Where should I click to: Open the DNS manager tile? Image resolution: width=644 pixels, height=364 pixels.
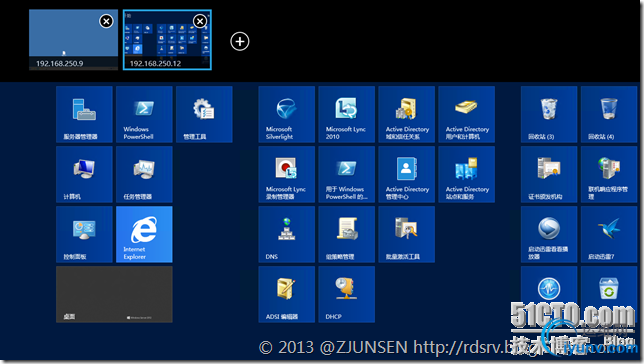tap(287, 234)
